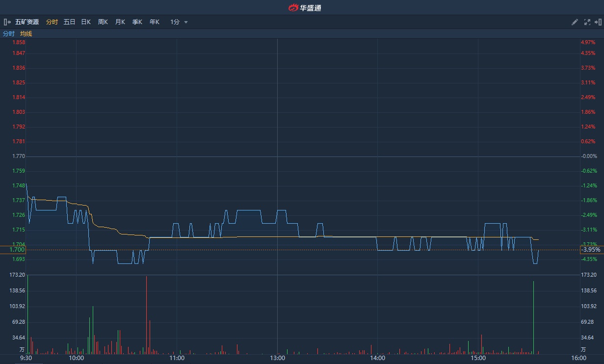This screenshot has height=364, width=604.
Task: Toggle the right panel collapse icon
Action: pos(598,22)
